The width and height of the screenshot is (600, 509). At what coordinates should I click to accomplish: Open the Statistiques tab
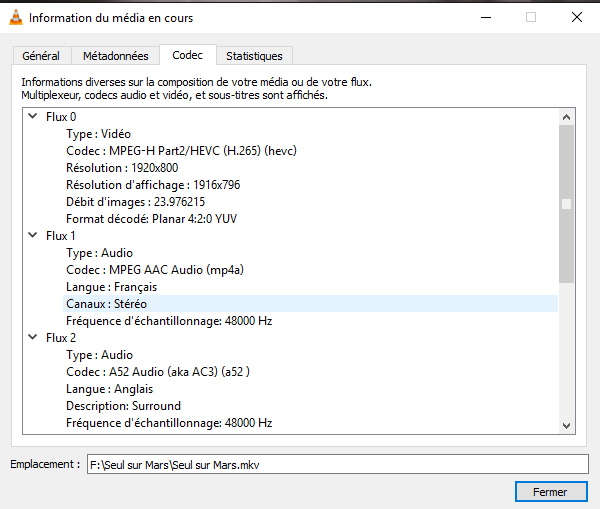[x=254, y=56]
